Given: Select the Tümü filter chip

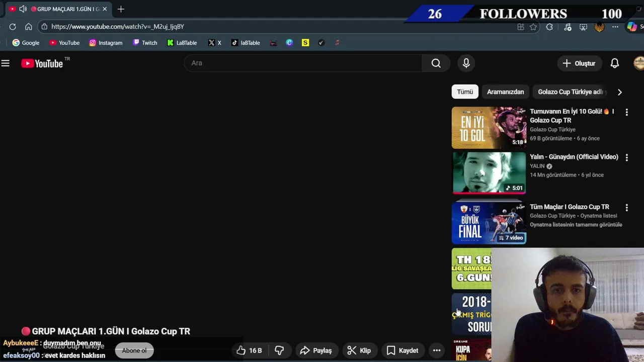Looking at the screenshot, I should pos(465,92).
